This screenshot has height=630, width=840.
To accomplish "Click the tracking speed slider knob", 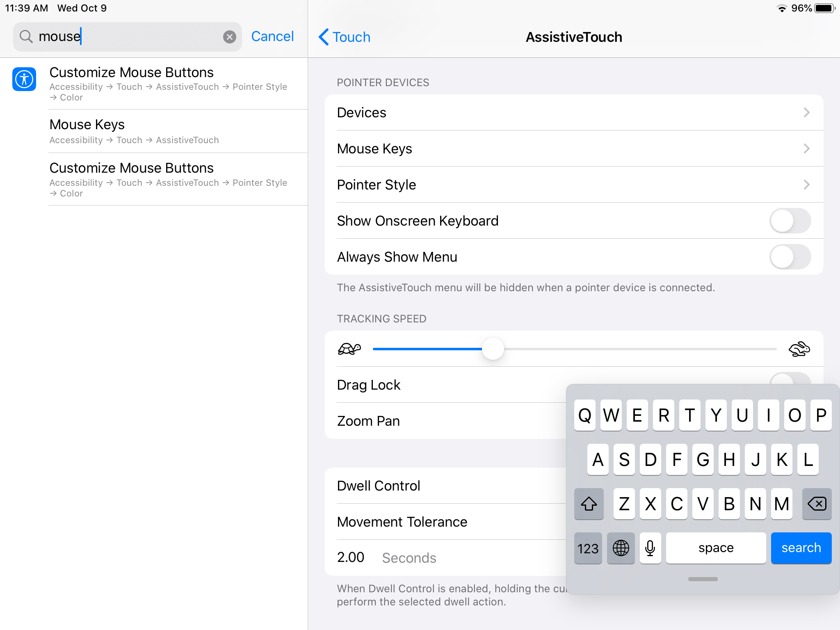I will (493, 349).
